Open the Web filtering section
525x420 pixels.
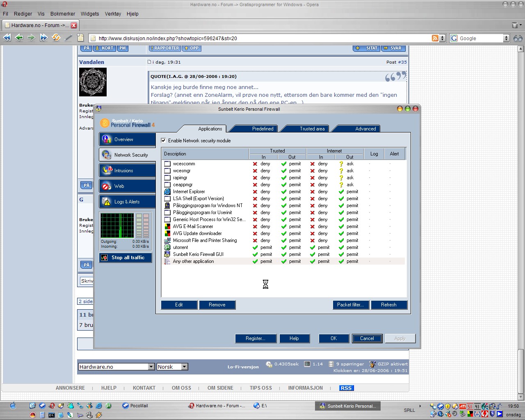tap(127, 186)
